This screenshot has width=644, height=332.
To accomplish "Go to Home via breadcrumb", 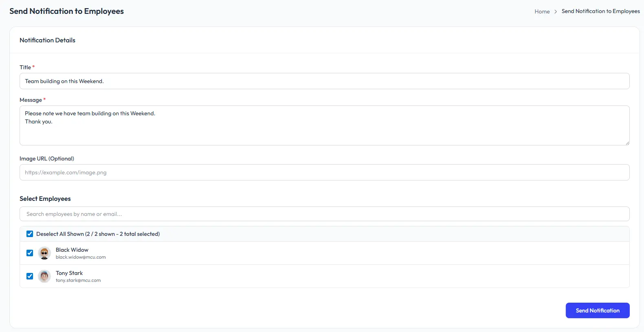I will tap(542, 11).
